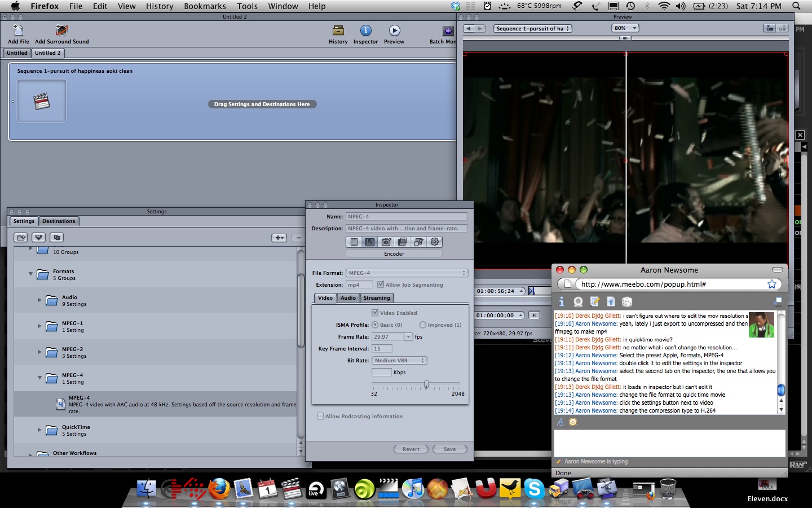Open the Actions gear pane in Inspector
812x508 pixels.
pos(435,242)
